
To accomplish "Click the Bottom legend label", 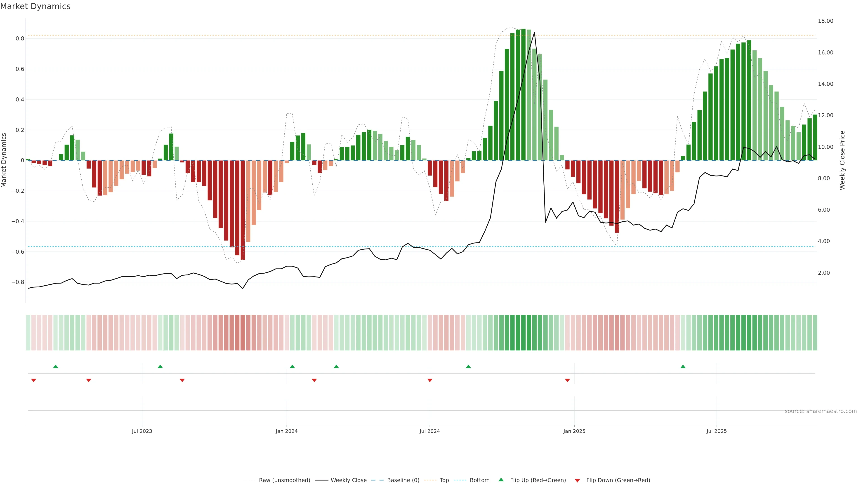I will click(479, 480).
